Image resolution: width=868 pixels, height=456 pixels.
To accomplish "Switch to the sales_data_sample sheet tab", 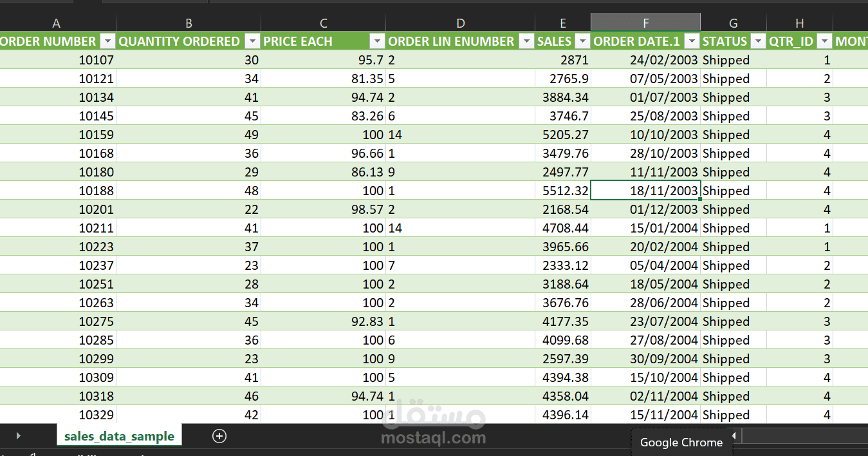I will (119, 436).
